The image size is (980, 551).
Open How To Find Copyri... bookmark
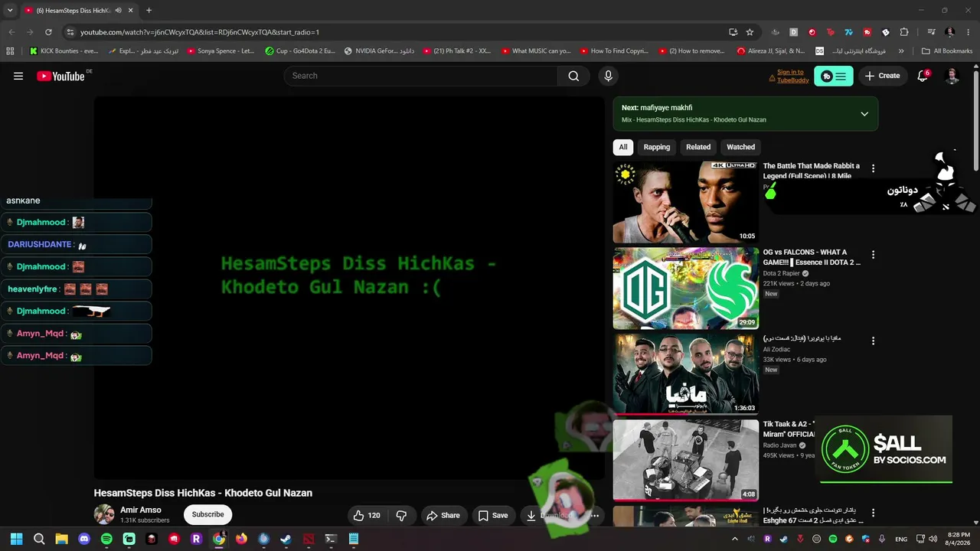click(x=614, y=51)
